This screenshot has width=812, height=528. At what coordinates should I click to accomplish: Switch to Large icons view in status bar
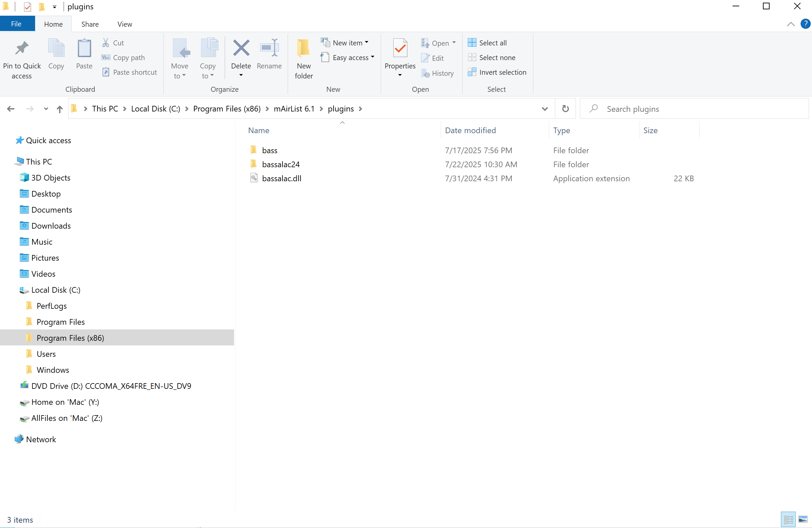tap(803, 519)
